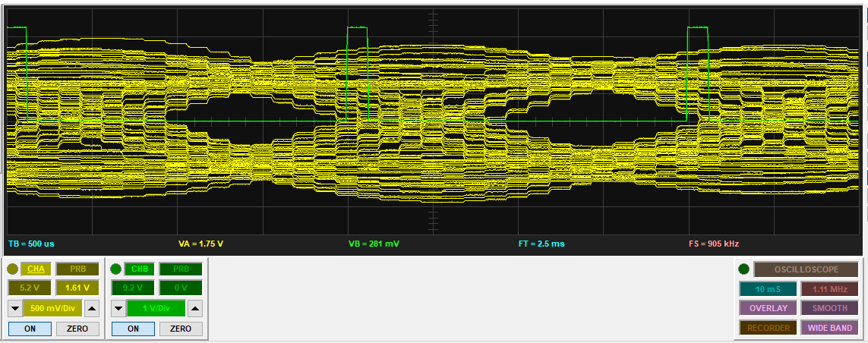Toggle the WIDE BAND option
Image resolution: width=868 pixels, height=343 pixels.
(x=830, y=328)
